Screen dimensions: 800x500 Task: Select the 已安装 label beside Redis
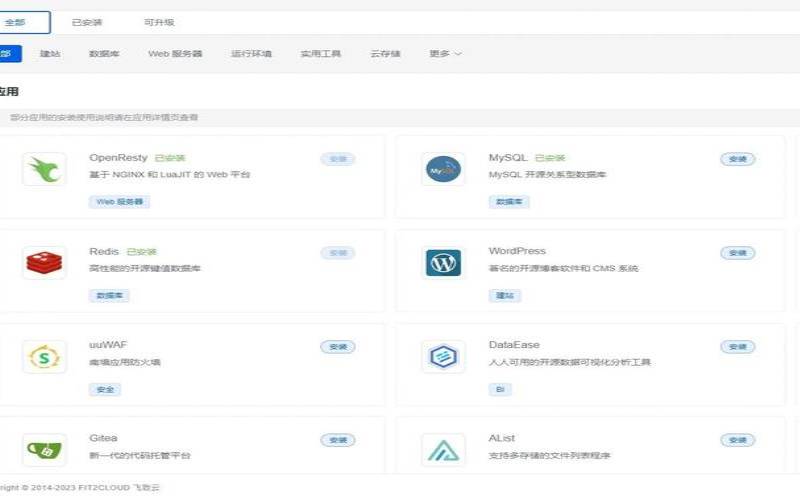coord(141,252)
